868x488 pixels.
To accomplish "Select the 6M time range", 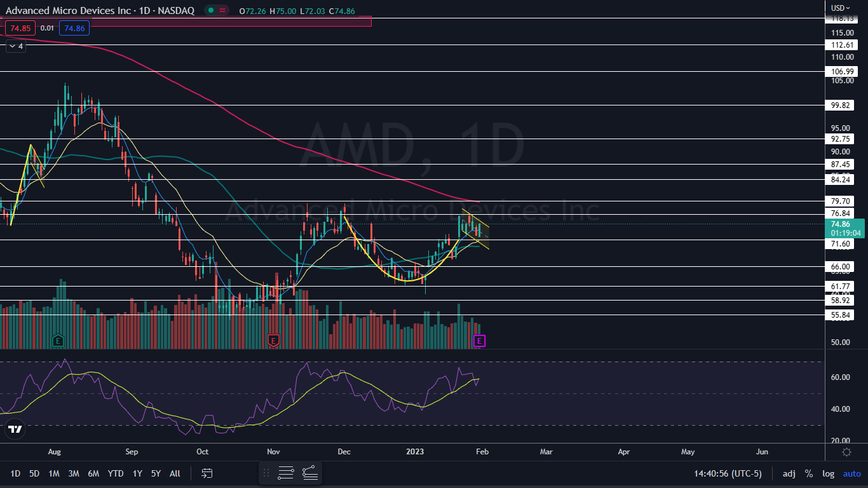I will pyautogui.click(x=93, y=473).
